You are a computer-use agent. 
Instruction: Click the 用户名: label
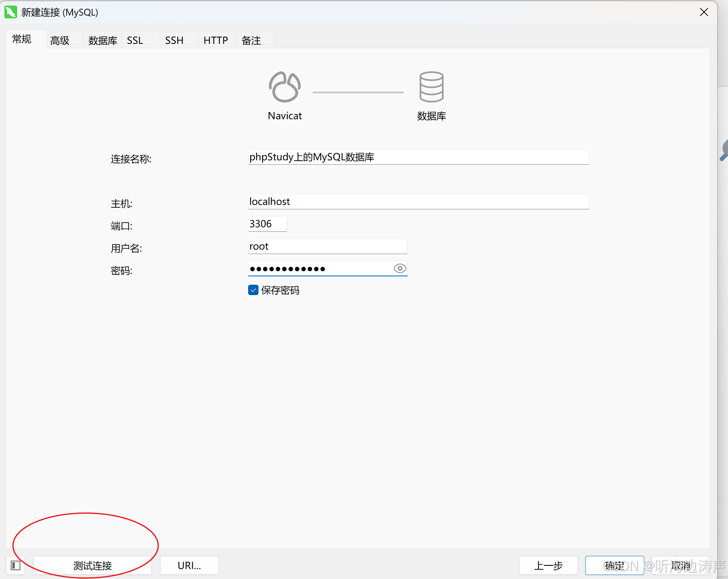[126, 248]
